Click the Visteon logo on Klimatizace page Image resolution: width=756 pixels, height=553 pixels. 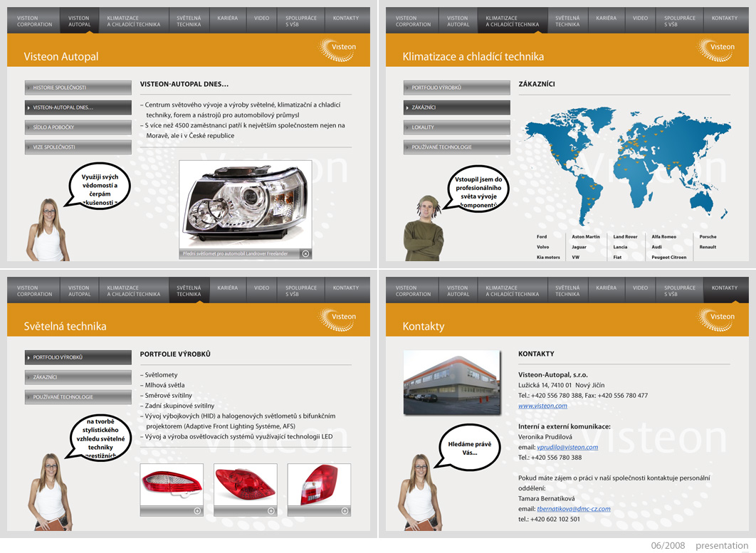point(716,50)
